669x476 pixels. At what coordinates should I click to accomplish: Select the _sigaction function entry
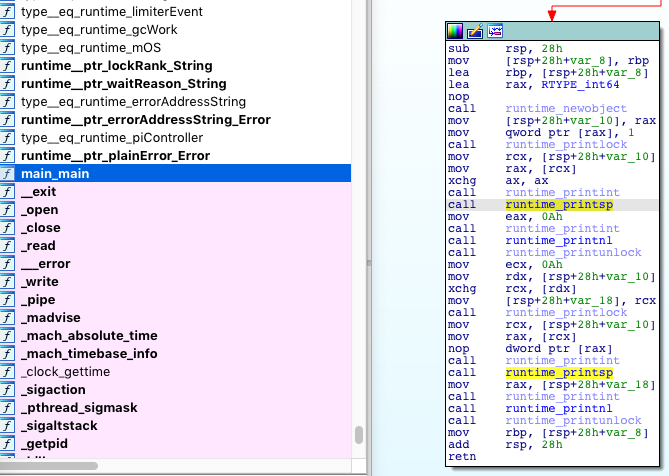(x=175, y=389)
